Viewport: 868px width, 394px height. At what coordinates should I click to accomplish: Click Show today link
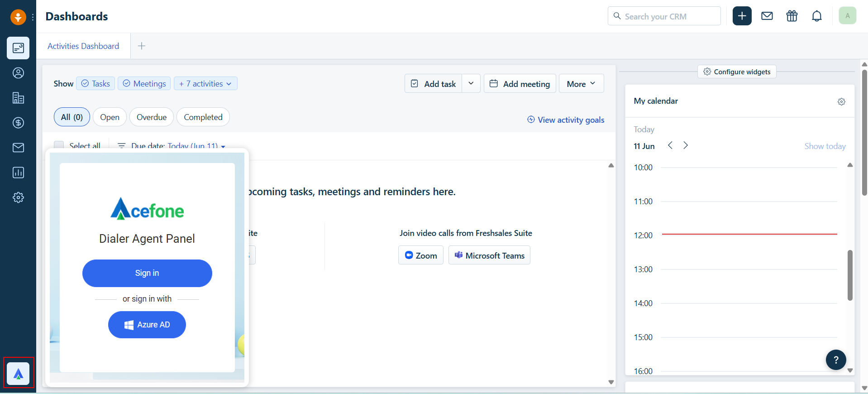click(x=825, y=146)
